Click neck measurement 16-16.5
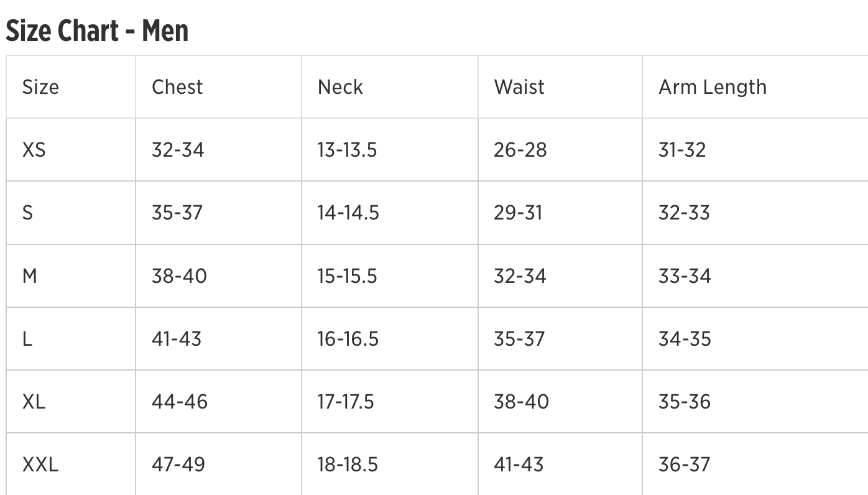Screen dimensions: 868x495 (x=348, y=339)
